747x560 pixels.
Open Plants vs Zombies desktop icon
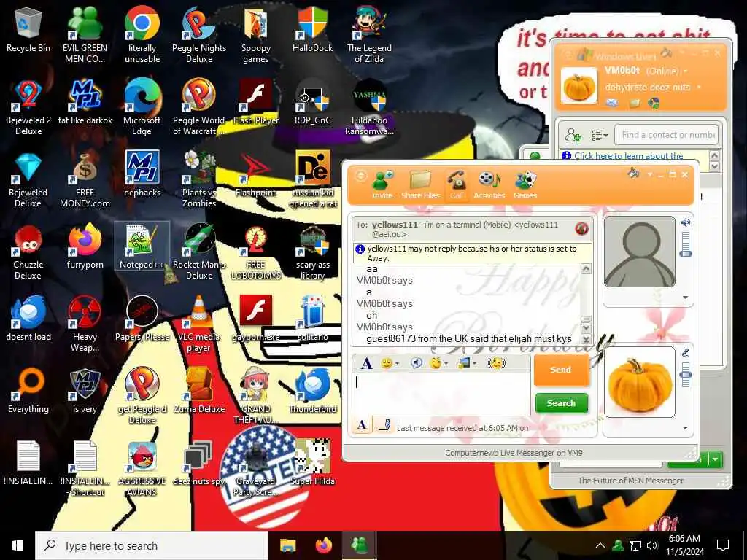198,179
